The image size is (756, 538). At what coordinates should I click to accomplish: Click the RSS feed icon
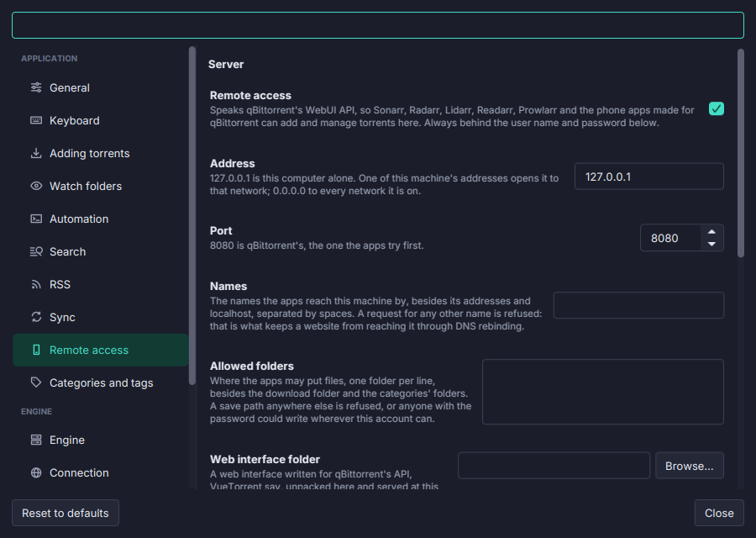coord(36,284)
